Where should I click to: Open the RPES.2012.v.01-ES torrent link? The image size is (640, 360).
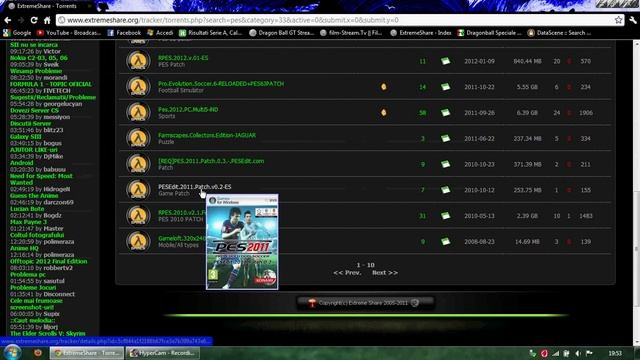coord(183,58)
